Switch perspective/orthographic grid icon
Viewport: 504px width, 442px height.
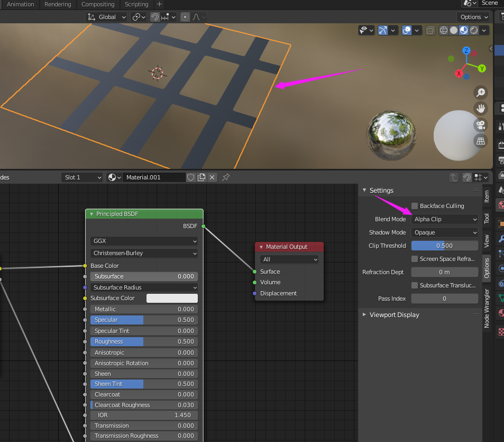pos(481,141)
